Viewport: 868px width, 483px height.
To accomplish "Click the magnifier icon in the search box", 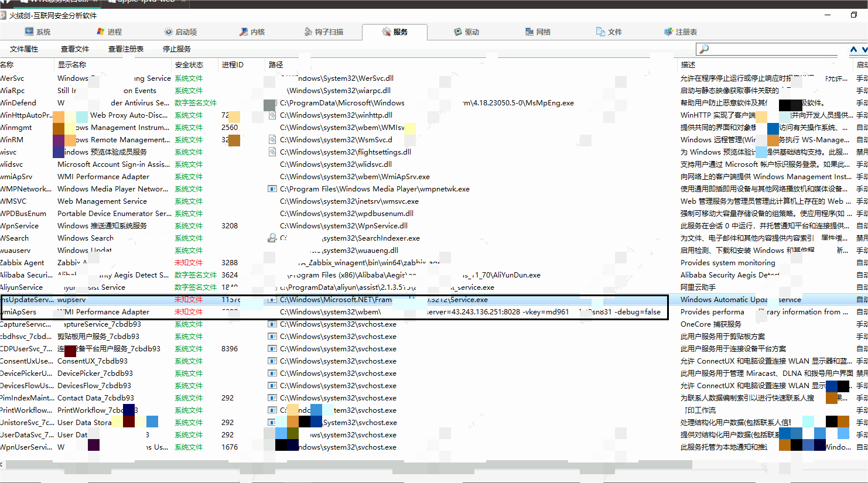I will 704,49.
